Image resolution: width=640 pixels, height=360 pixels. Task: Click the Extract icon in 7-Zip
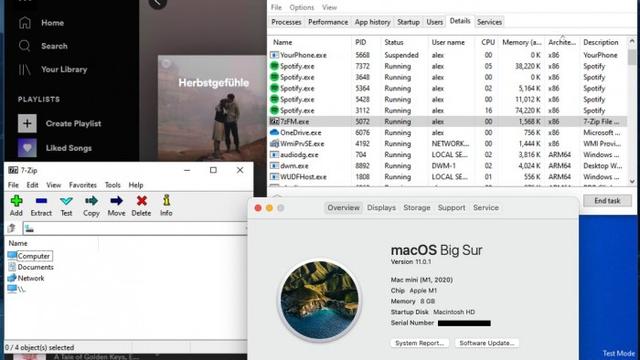tap(41, 201)
